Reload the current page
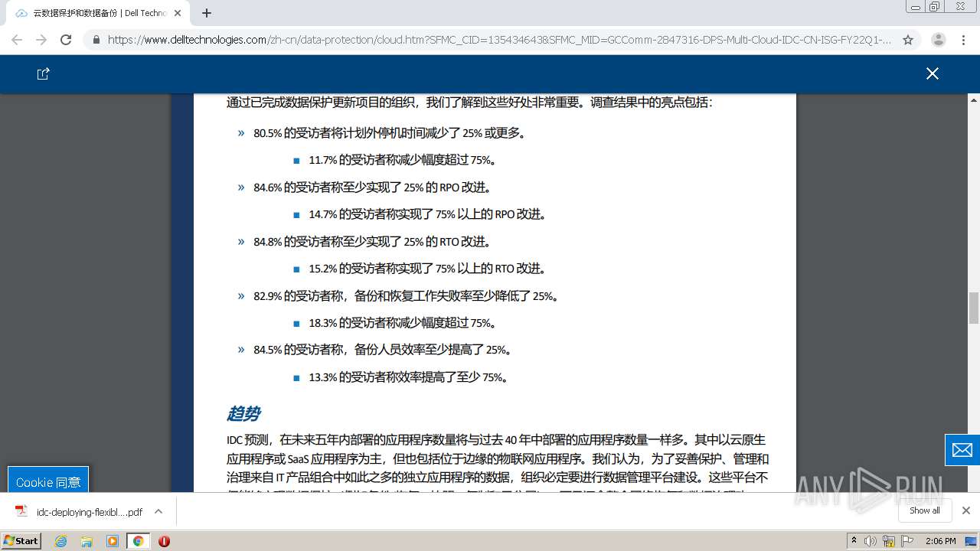 point(66,40)
